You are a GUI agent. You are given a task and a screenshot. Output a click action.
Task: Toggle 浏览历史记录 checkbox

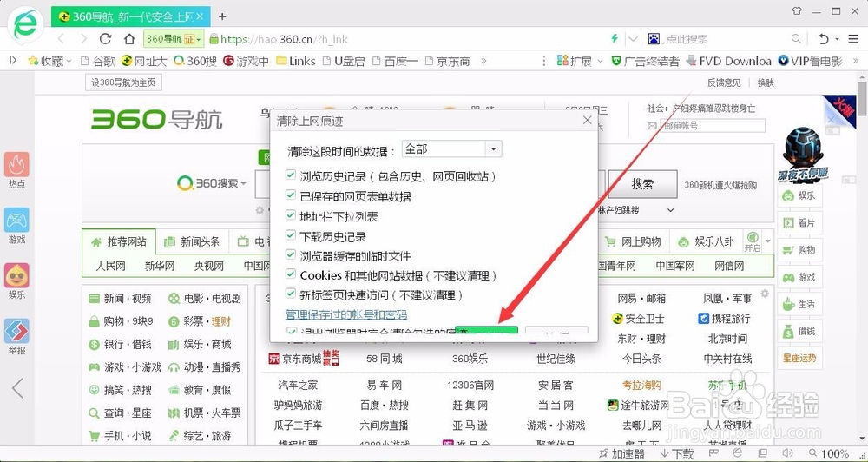click(291, 175)
